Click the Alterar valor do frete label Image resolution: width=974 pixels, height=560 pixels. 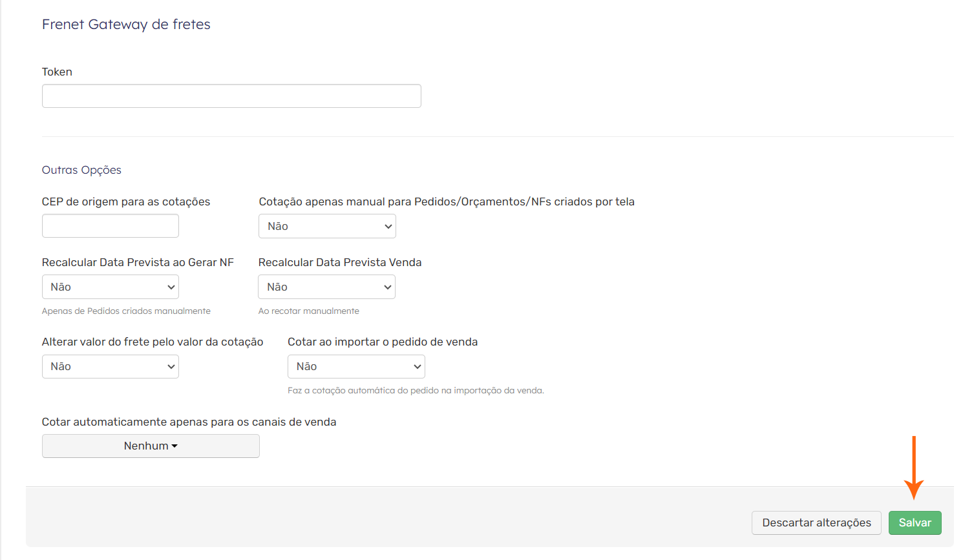[x=153, y=342]
